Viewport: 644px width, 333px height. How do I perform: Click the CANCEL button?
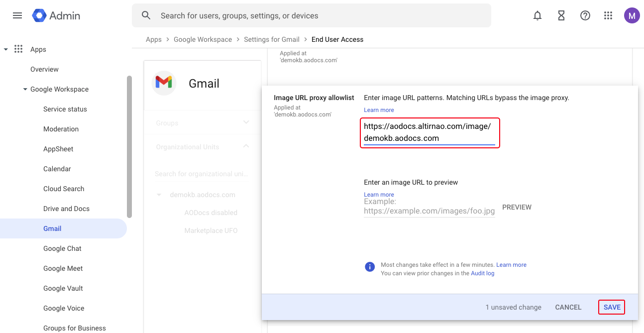coord(568,307)
